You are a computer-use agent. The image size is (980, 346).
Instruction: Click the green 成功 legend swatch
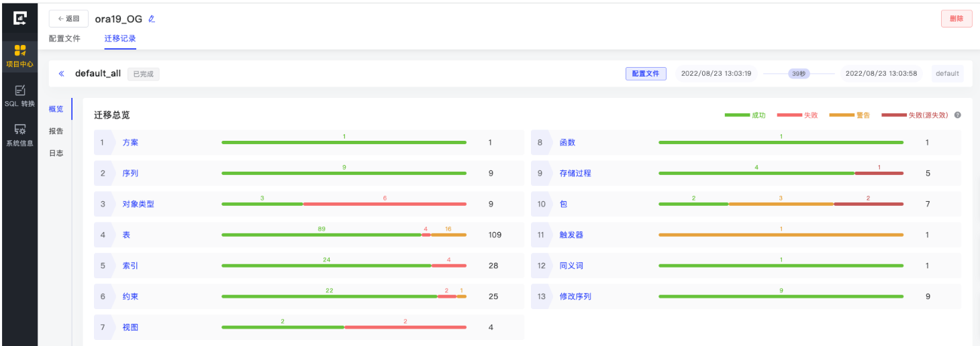click(736, 115)
